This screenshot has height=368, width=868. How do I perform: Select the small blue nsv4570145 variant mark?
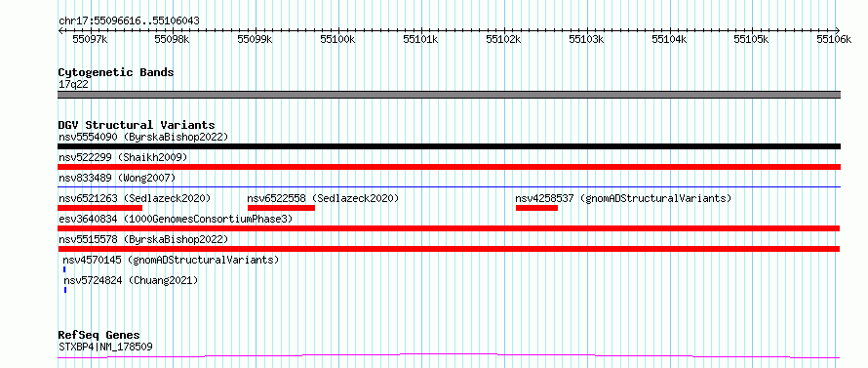click(x=64, y=269)
